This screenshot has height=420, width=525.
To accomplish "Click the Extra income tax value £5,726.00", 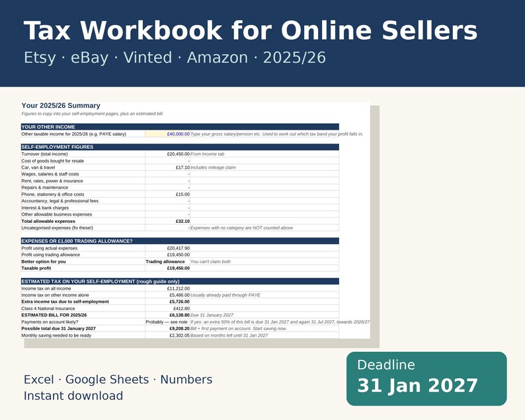I will click(x=179, y=302).
